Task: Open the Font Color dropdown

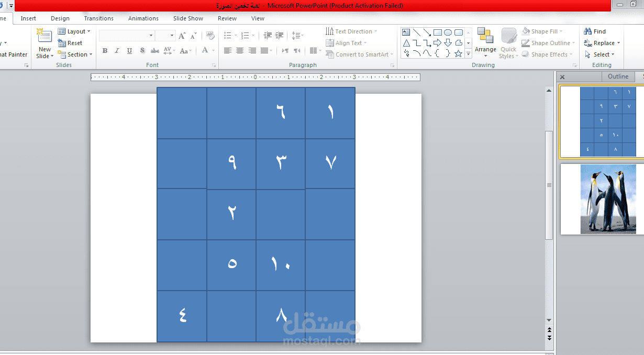Action: pos(208,51)
